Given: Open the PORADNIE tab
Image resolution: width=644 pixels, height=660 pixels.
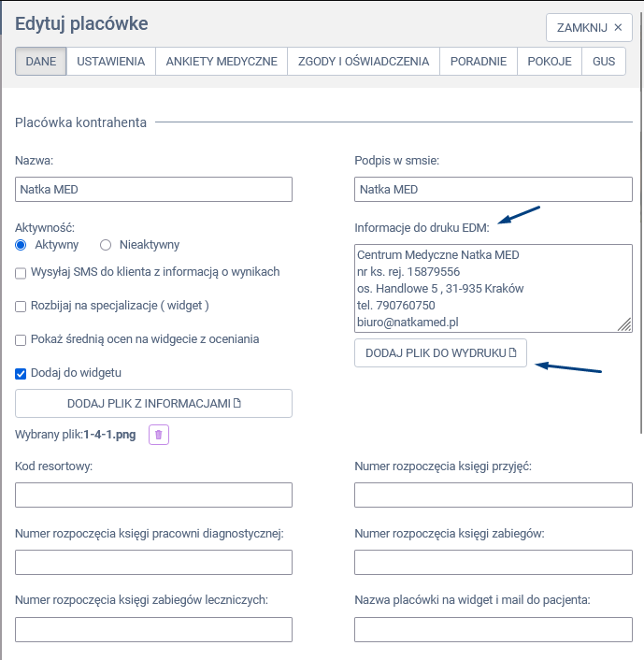Looking at the screenshot, I should pyautogui.click(x=479, y=62).
